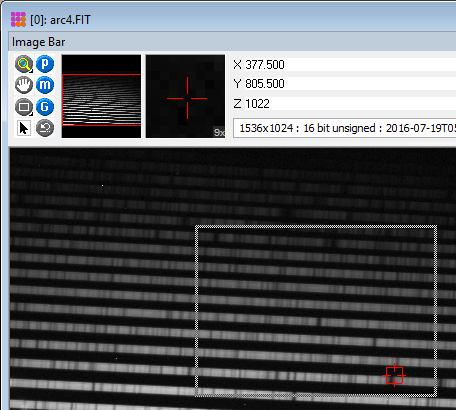
Task: Click the Image Bar title label
Action: pyautogui.click(x=39, y=42)
